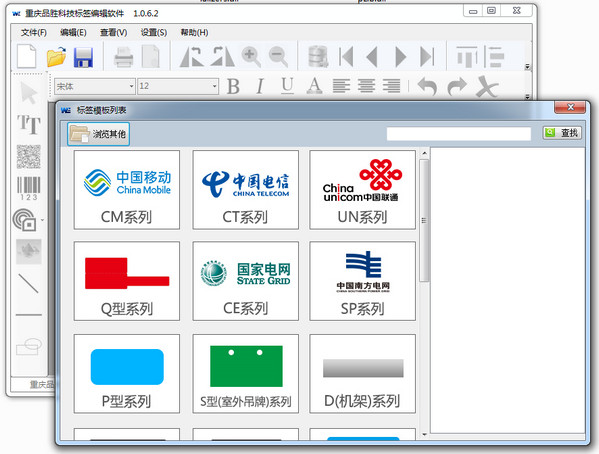
Task: Go to next record arrow
Action: 400,57
